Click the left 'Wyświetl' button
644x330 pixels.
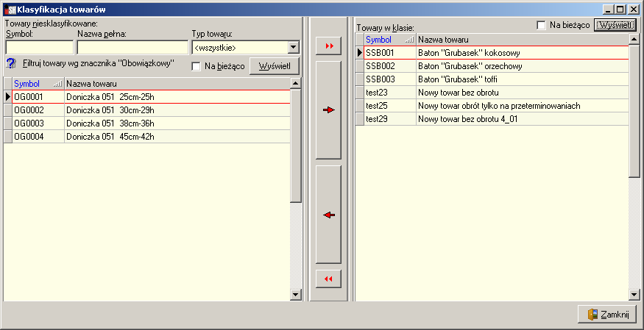pyautogui.click(x=275, y=66)
